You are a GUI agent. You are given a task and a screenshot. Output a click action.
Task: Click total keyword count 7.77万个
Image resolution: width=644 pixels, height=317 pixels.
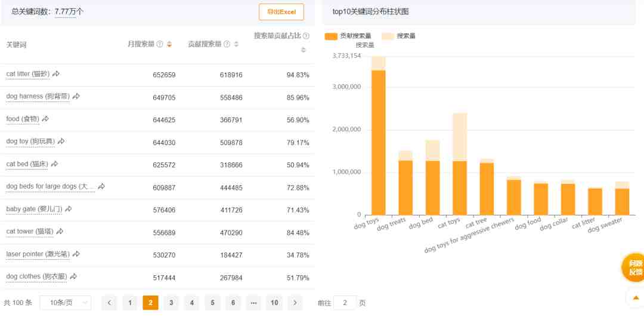click(69, 12)
